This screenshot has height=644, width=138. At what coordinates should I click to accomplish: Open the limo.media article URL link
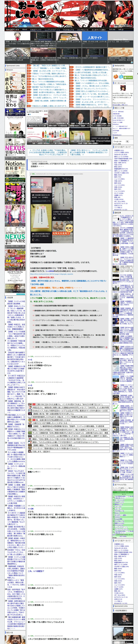[x=52, y=274]
